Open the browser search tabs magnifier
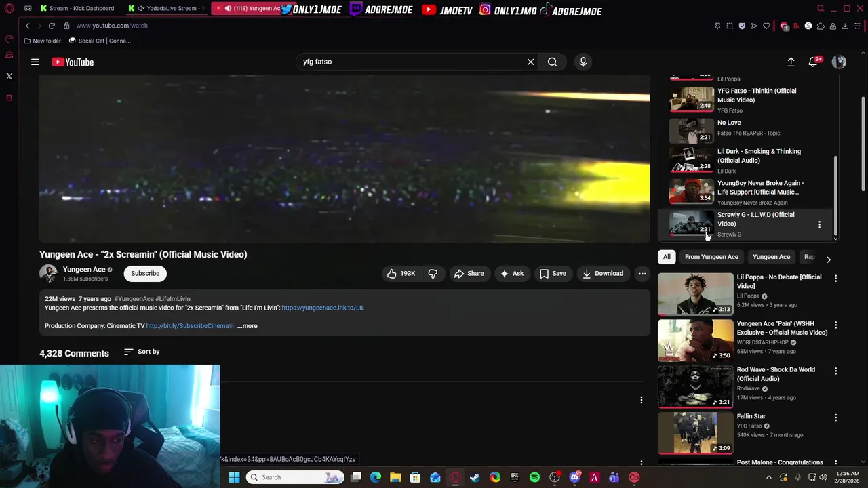The width and height of the screenshot is (868, 488). 821,9
